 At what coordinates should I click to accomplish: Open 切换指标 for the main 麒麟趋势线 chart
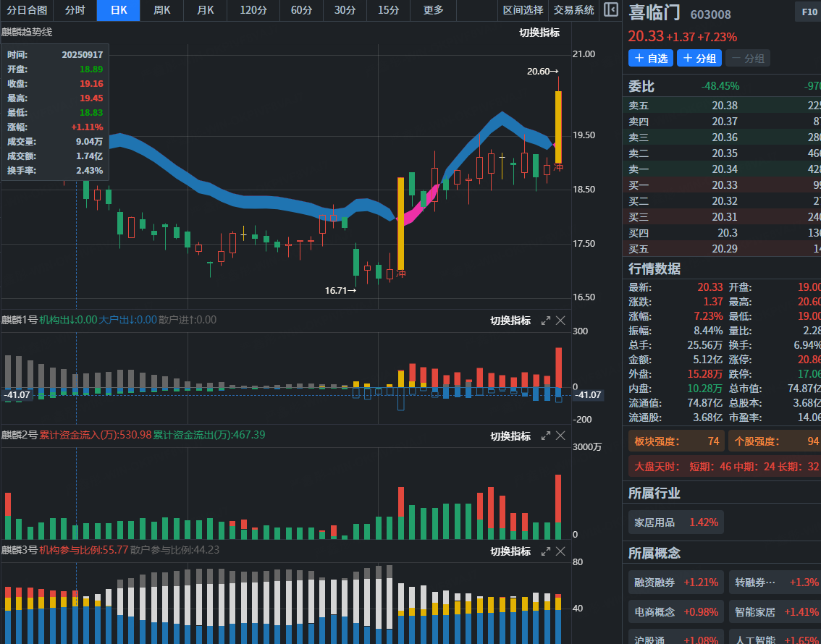point(539,33)
